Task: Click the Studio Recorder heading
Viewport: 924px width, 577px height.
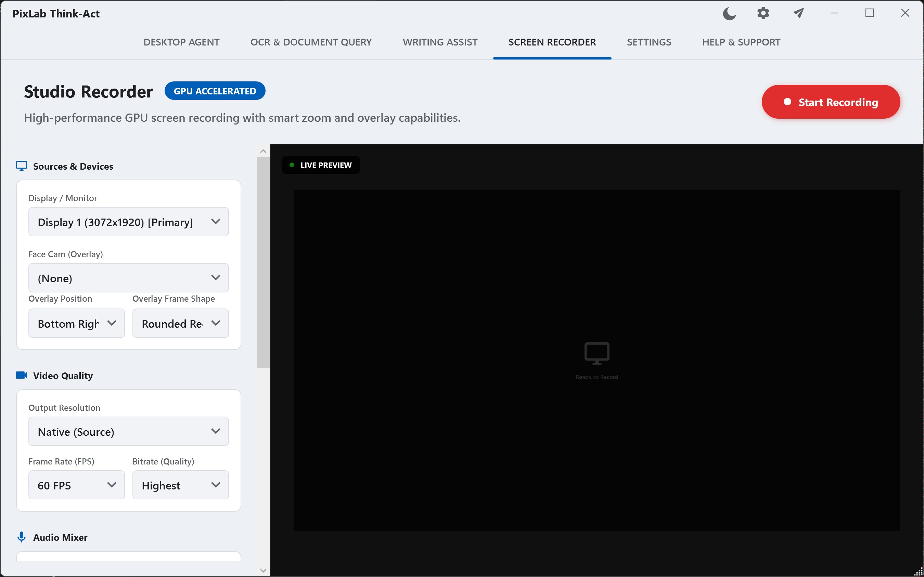Action: pyautogui.click(x=88, y=92)
